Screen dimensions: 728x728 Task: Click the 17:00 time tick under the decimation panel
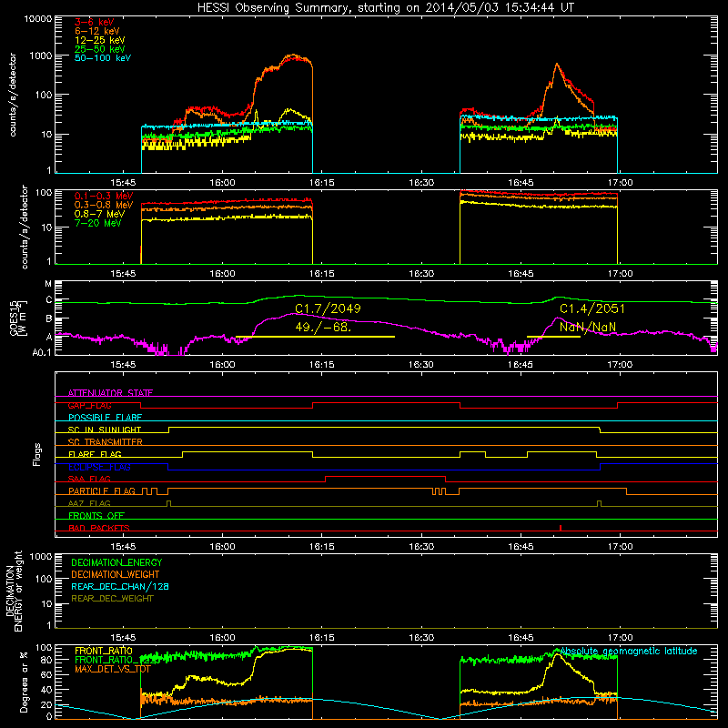(620, 638)
